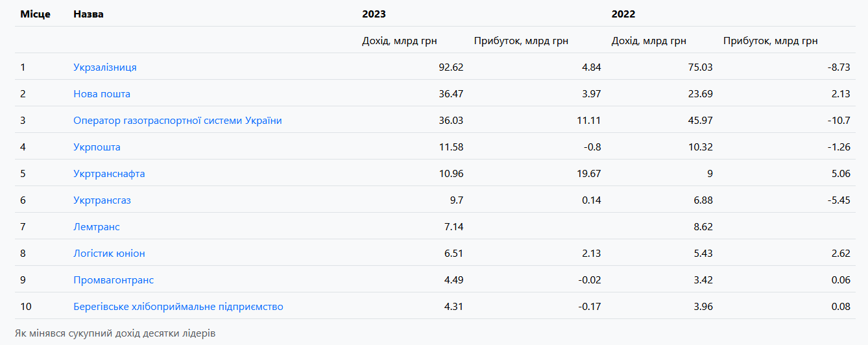Click Берегівське хлібоприймальне підприємство link
868x345 pixels.
point(178,307)
